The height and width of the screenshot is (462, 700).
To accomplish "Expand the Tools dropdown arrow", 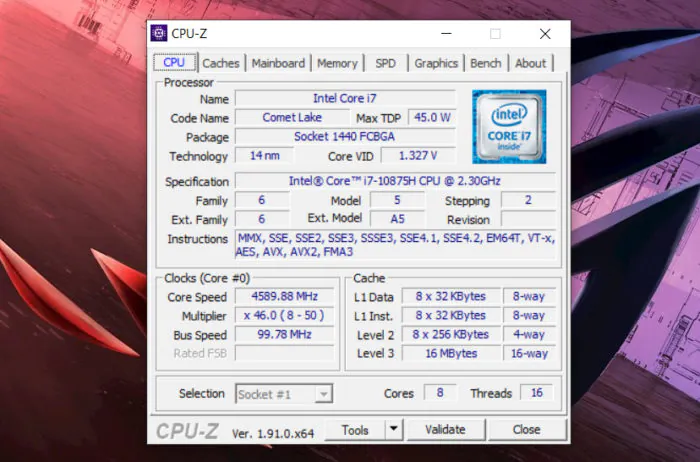I will pos(394,429).
